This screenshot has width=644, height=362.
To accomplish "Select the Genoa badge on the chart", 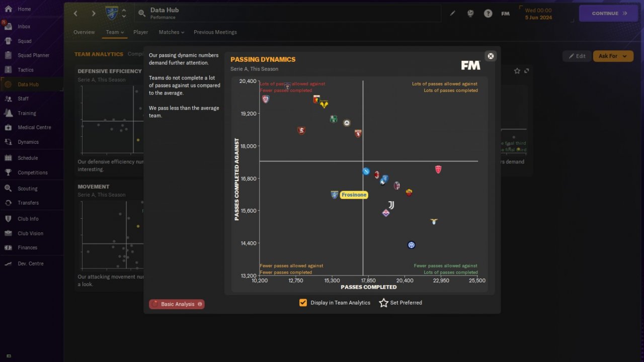I will 316,99.
